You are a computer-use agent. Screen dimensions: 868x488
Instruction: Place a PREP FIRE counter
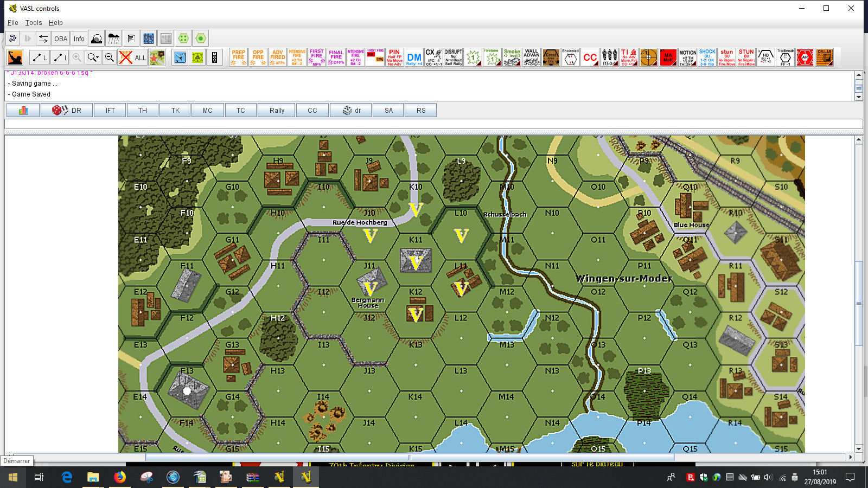point(239,57)
